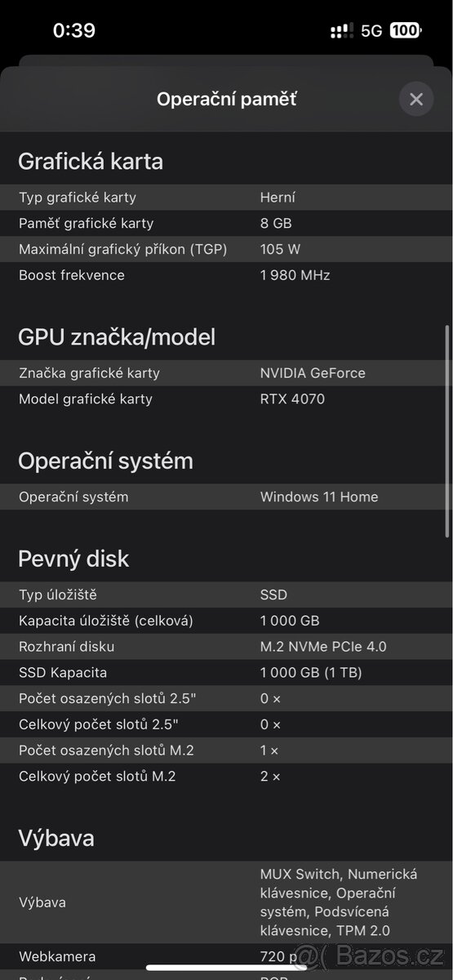453x980 pixels.
Task: Tap the Výbava features list text
Action: 339,902
